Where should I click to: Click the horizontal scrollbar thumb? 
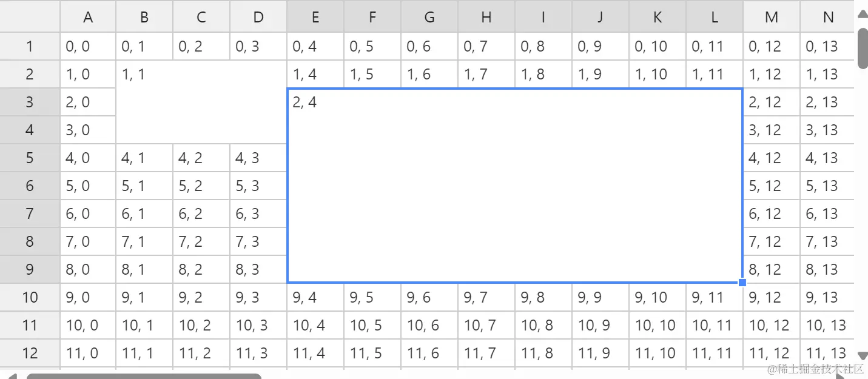click(144, 376)
